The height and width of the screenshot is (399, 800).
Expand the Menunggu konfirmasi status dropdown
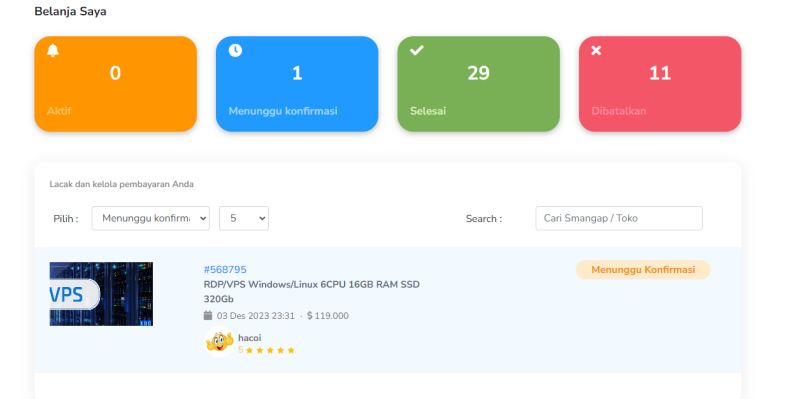pyautogui.click(x=151, y=218)
